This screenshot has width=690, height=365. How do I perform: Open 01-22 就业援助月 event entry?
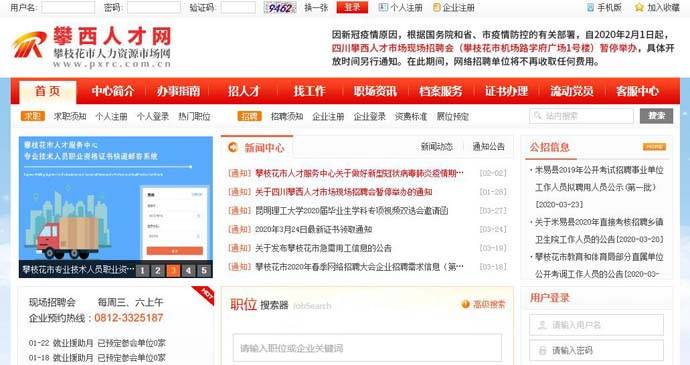97,343
